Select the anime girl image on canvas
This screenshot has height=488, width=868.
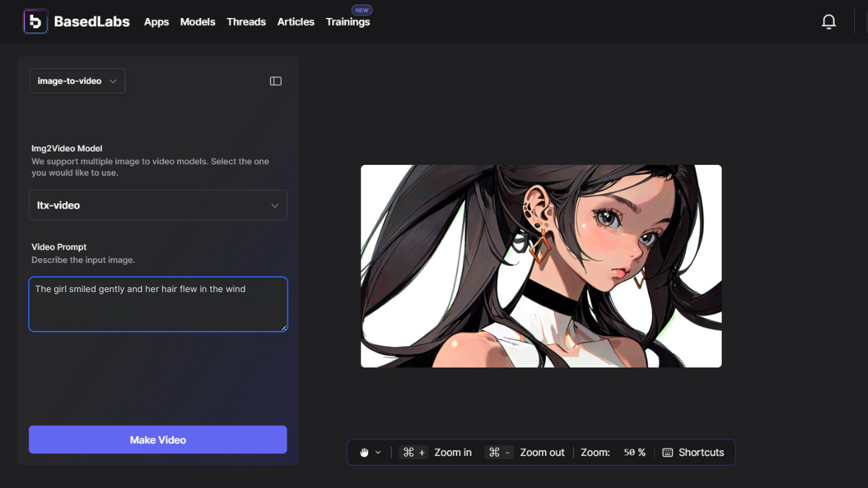541,266
